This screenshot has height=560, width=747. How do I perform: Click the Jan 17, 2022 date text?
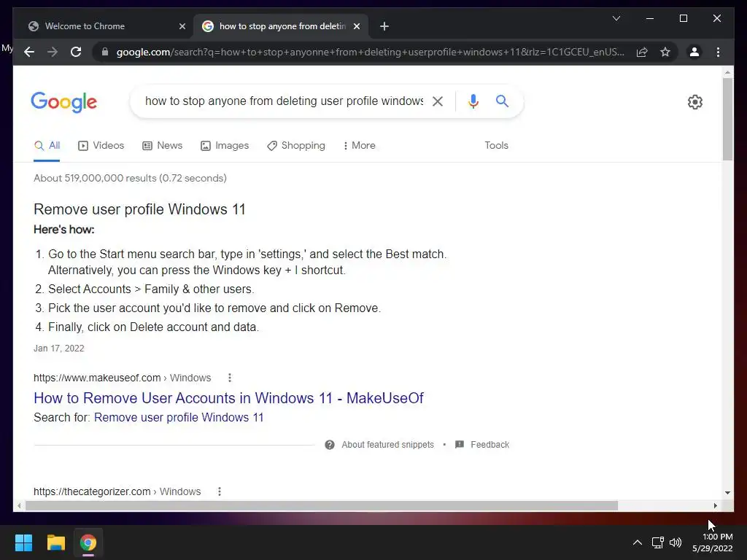tap(58, 348)
